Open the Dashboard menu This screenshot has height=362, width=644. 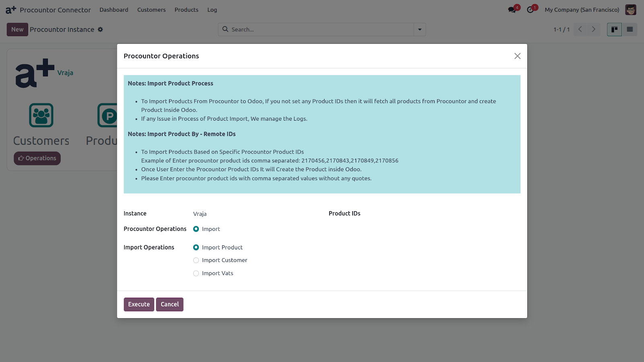(114, 10)
